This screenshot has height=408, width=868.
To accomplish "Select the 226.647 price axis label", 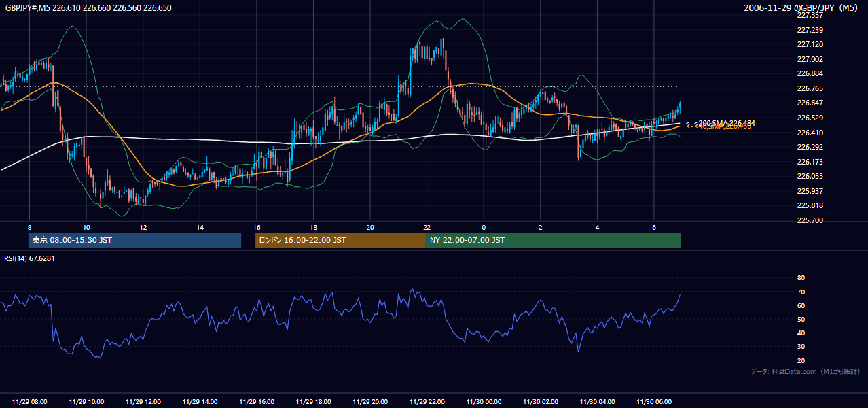I will [809, 103].
